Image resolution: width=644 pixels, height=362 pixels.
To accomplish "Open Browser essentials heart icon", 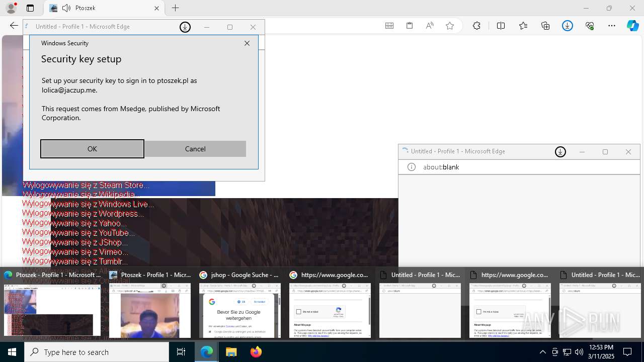I will (x=590, y=26).
